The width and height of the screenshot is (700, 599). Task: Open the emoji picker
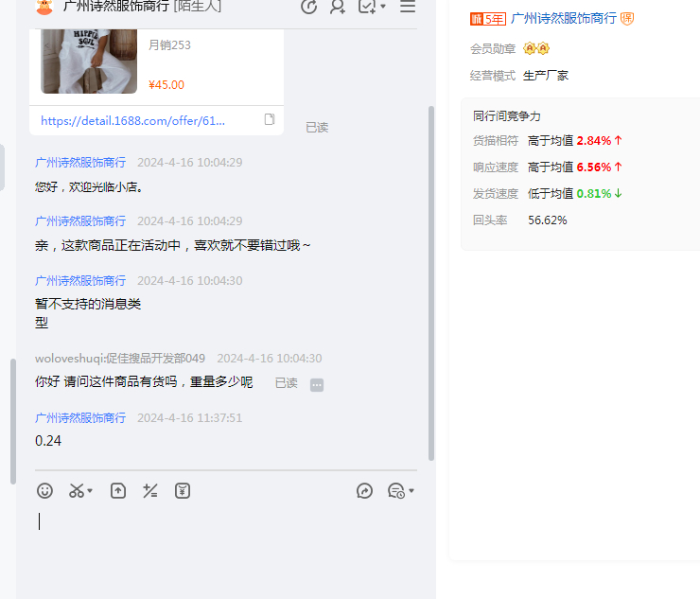pos(44,490)
